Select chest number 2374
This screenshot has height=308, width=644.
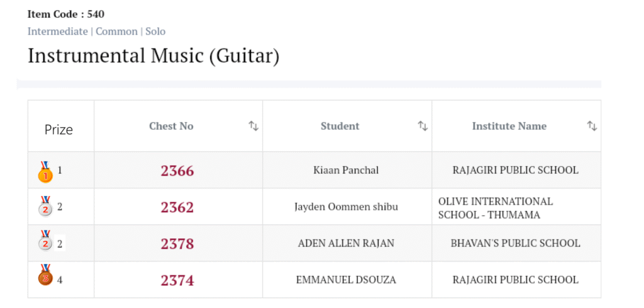[x=177, y=280]
